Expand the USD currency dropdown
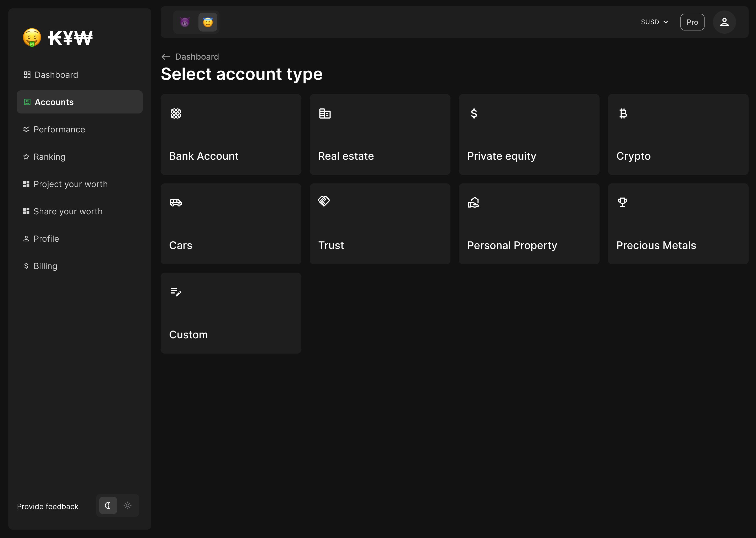This screenshot has width=756, height=538. [654, 22]
